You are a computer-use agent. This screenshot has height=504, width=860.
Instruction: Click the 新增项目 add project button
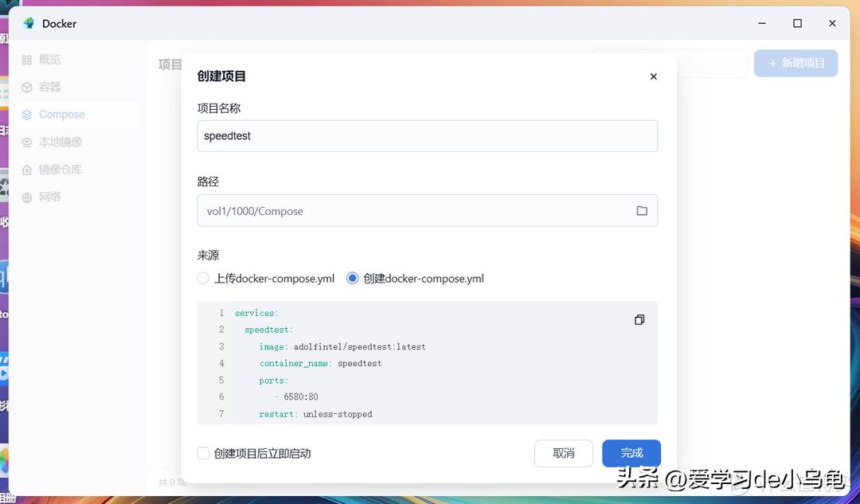pos(795,63)
